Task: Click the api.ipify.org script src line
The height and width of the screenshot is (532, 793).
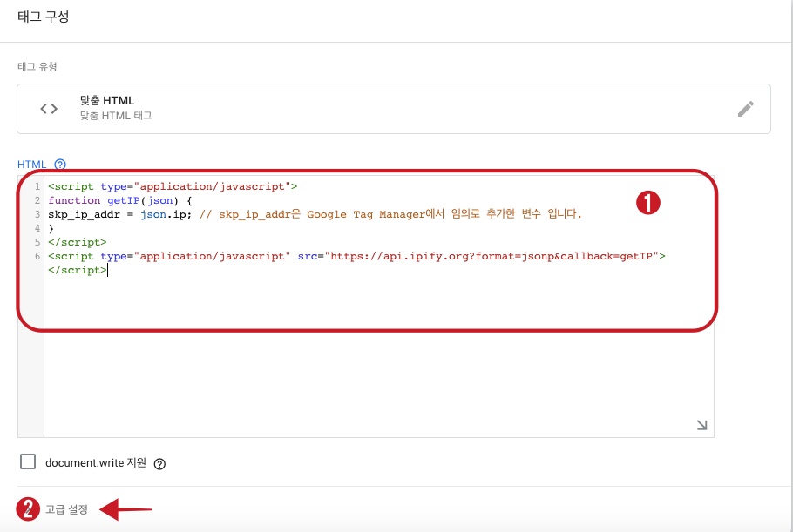Action: point(356,256)
